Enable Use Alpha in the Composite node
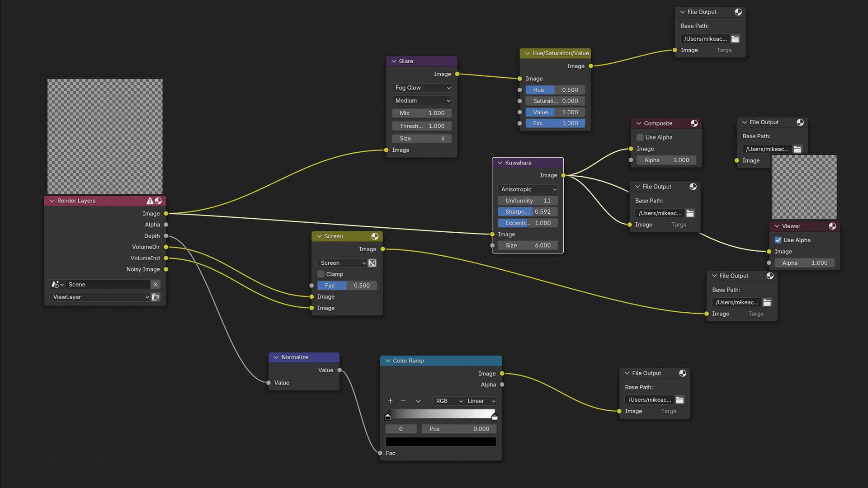The height and width of the screenshot is (488, 868). pos(640,137)
